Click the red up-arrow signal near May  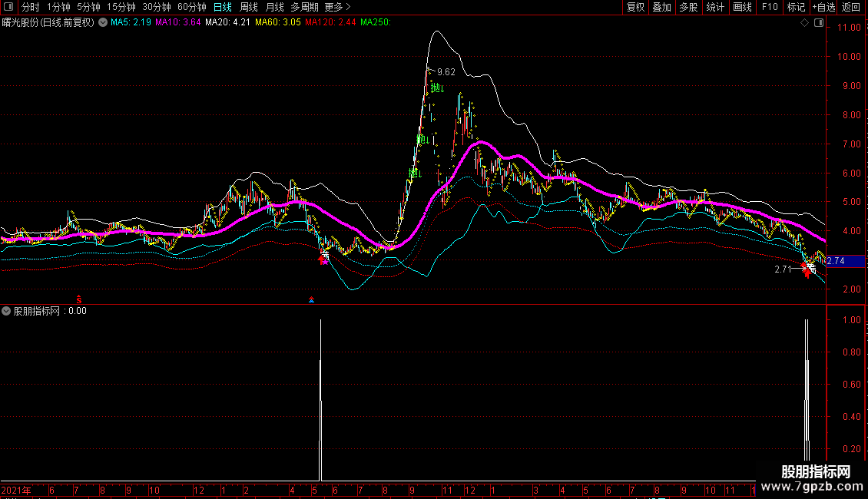[323, 259]
